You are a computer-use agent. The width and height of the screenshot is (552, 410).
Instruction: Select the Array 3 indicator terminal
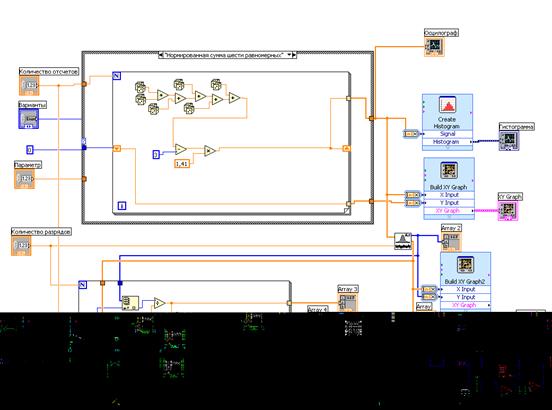click(347, 302)
